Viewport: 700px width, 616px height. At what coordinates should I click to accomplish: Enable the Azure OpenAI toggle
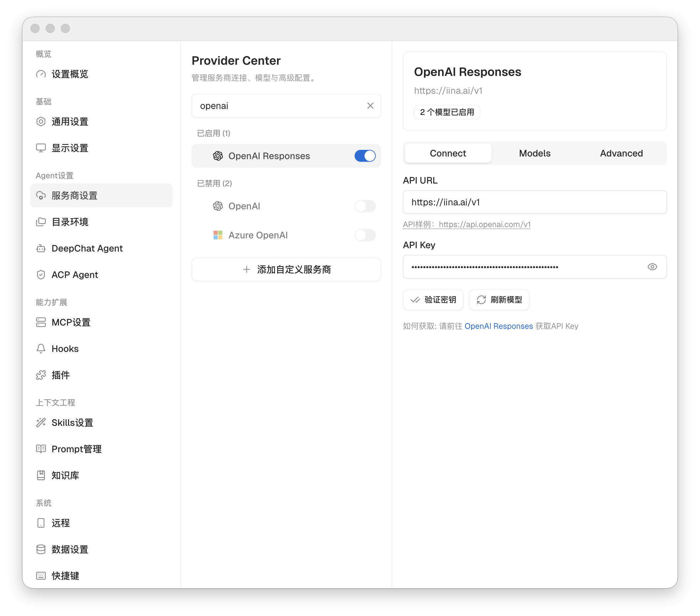[x=365, y=235]
